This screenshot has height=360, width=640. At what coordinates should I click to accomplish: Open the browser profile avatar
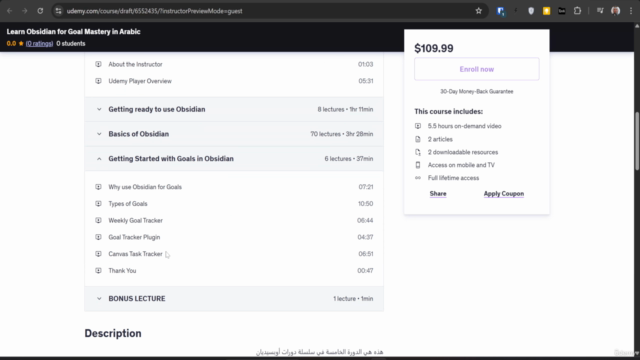[x=616, y=11]
